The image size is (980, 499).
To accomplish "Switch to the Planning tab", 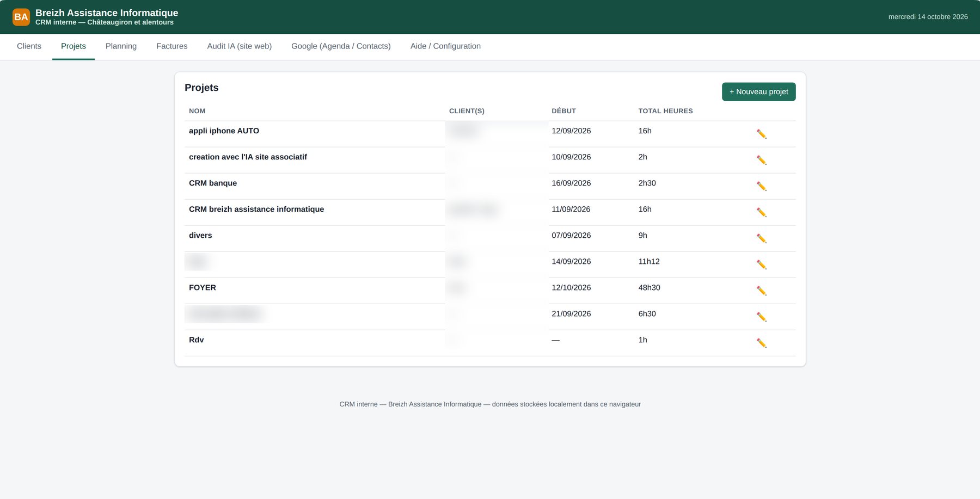I will pyautogui.click(x=121, y=46).
